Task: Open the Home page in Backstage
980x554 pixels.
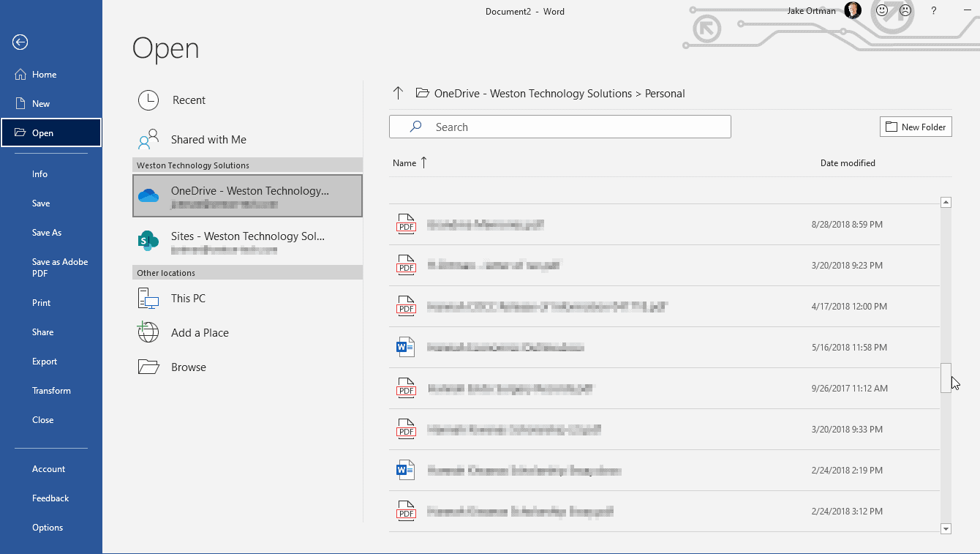Action: 50,75
